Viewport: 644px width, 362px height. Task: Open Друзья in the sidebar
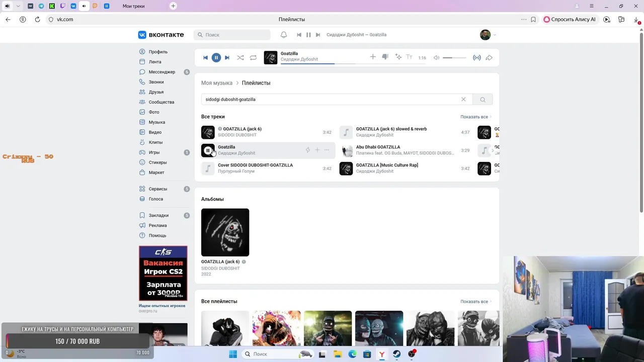[x=156, y=92]
